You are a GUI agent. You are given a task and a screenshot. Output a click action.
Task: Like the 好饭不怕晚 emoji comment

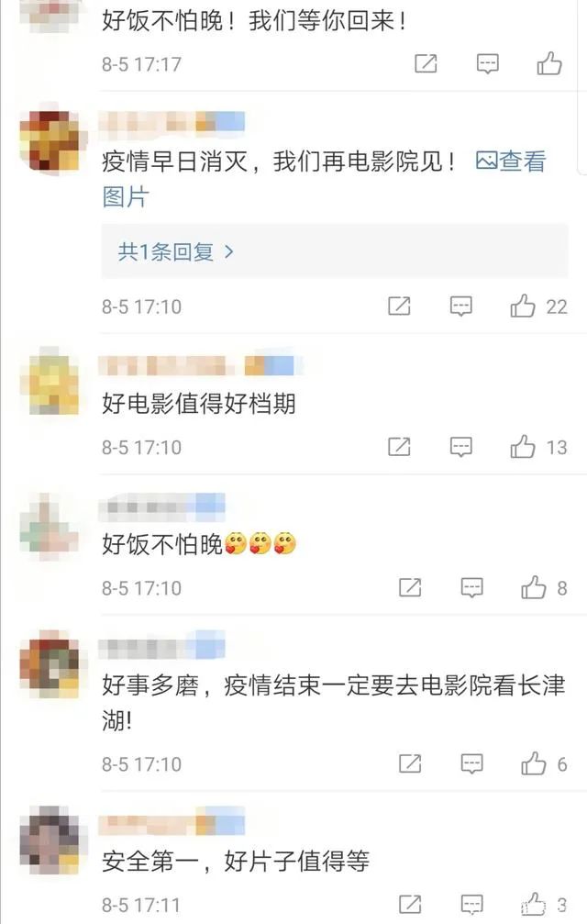pos(534,587)
